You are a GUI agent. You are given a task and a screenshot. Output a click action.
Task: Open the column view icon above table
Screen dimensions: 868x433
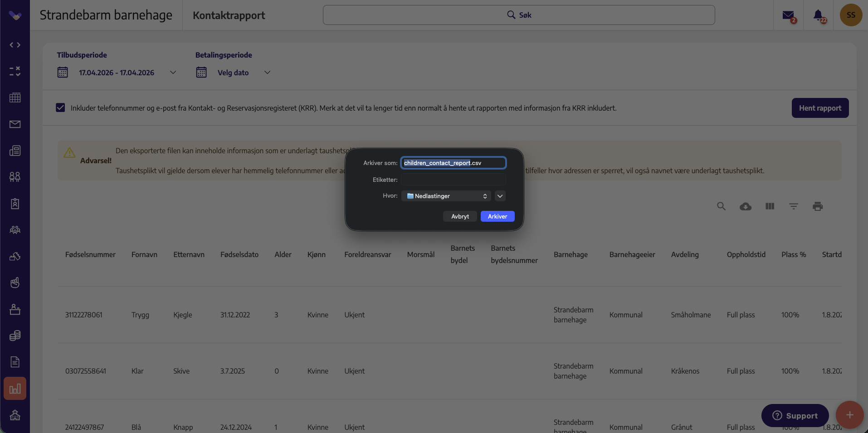[770, 206]
